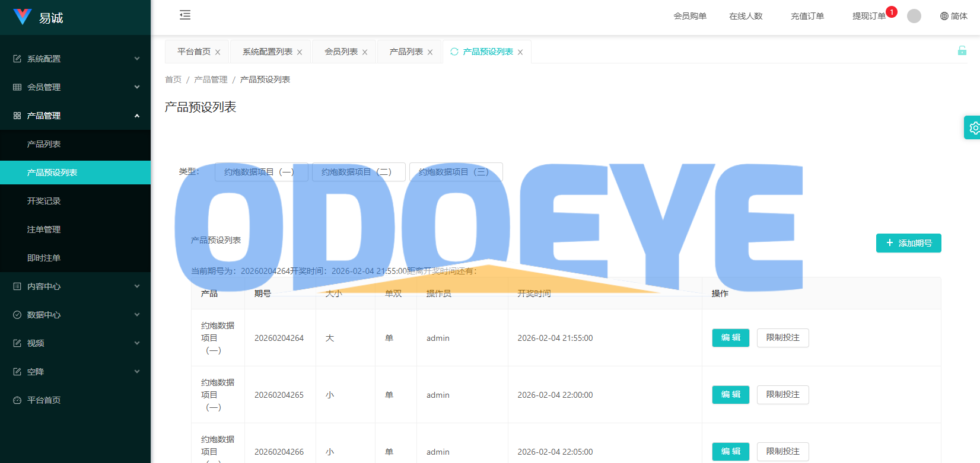980x463 pixels.
Task: Collapse the 产品管理 menu chevron
Action: [137, 116]
